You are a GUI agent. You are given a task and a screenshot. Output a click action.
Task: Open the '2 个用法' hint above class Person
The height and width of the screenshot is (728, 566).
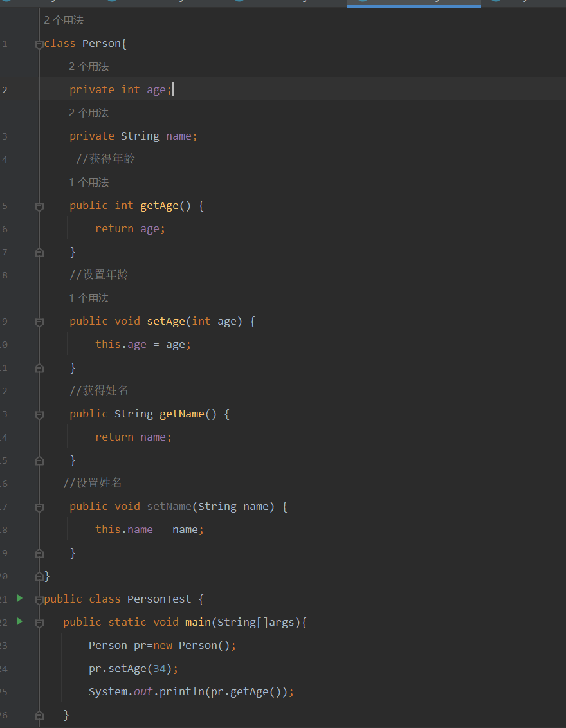tap(64, 21)
